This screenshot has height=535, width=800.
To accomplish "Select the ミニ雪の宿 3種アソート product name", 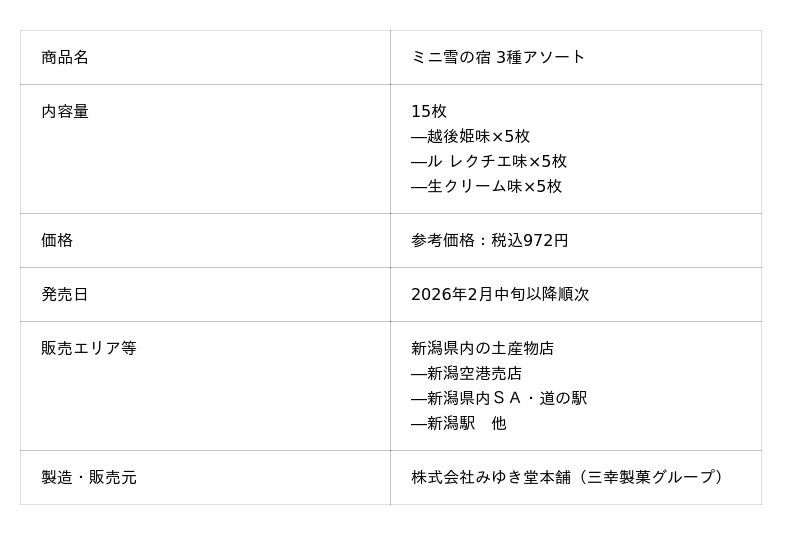I will (498, 57).
